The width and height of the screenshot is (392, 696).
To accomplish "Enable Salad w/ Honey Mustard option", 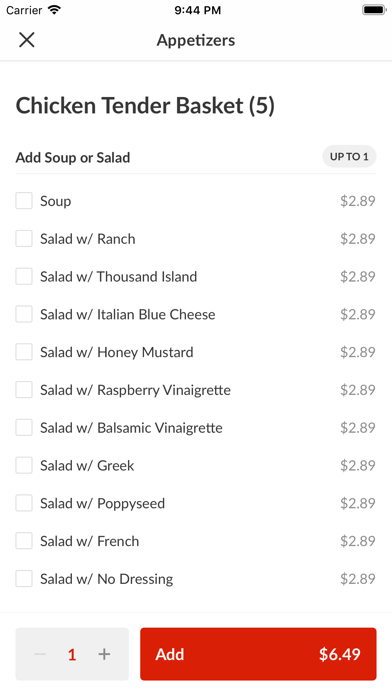I will 24,352.
